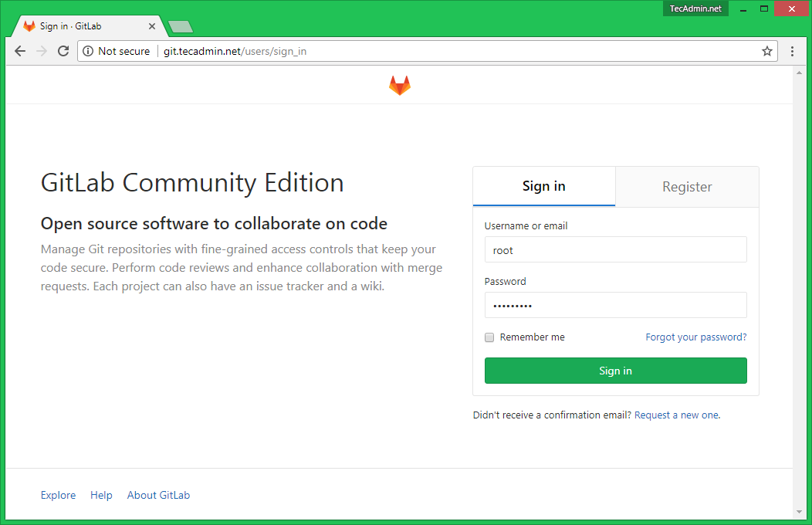Click the Not secure label text
The image size is (812, 525).
point(123,51)
